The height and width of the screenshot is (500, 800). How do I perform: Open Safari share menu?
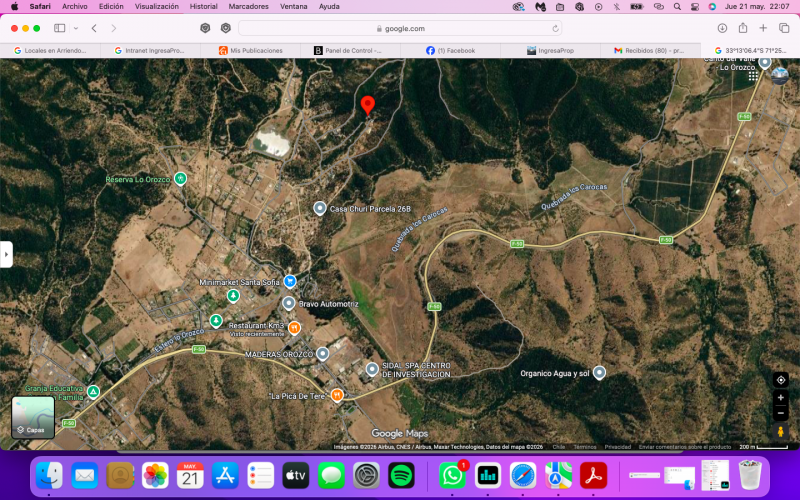(743, 28)
